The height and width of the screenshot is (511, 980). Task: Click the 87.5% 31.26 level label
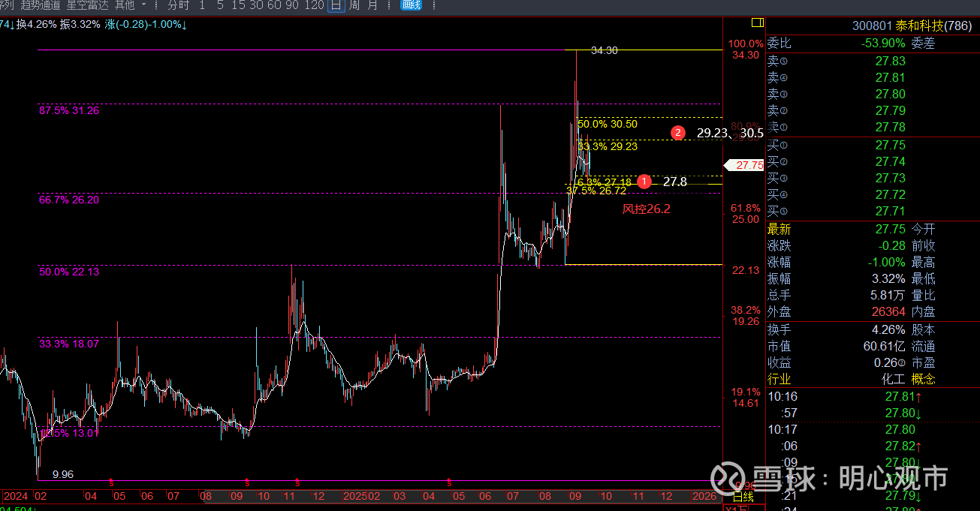pos(69,110)
